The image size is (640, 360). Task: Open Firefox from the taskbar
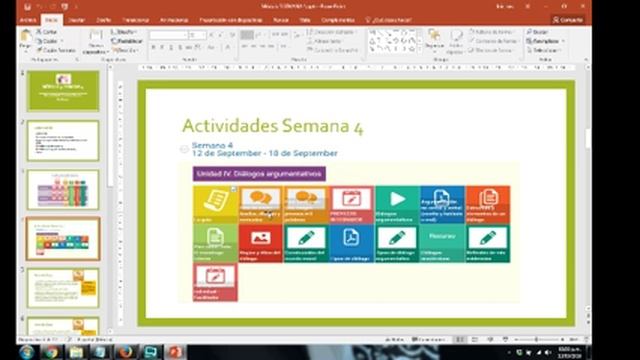point(125,352)
